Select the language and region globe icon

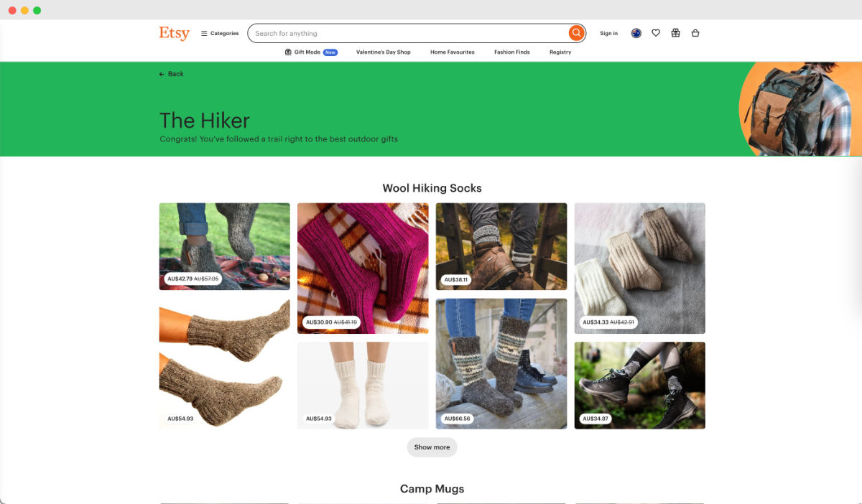coord(636,32)
